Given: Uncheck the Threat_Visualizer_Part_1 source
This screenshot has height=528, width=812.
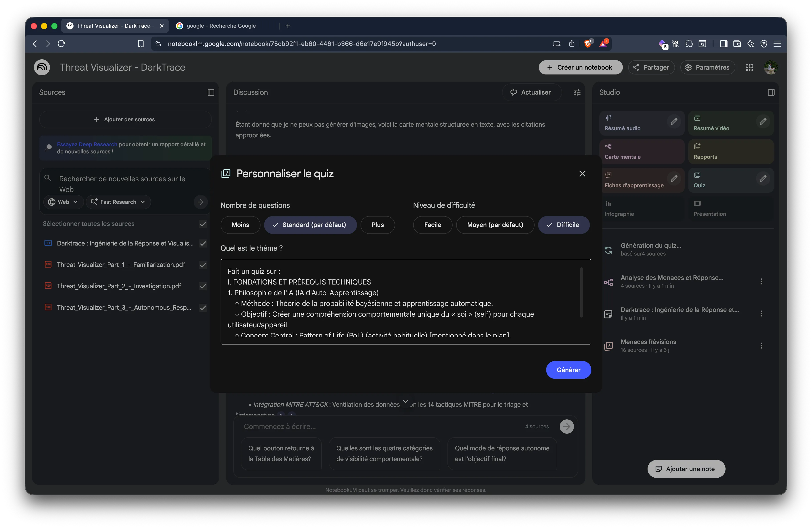Looking at the screenshot, I should 203,265.
